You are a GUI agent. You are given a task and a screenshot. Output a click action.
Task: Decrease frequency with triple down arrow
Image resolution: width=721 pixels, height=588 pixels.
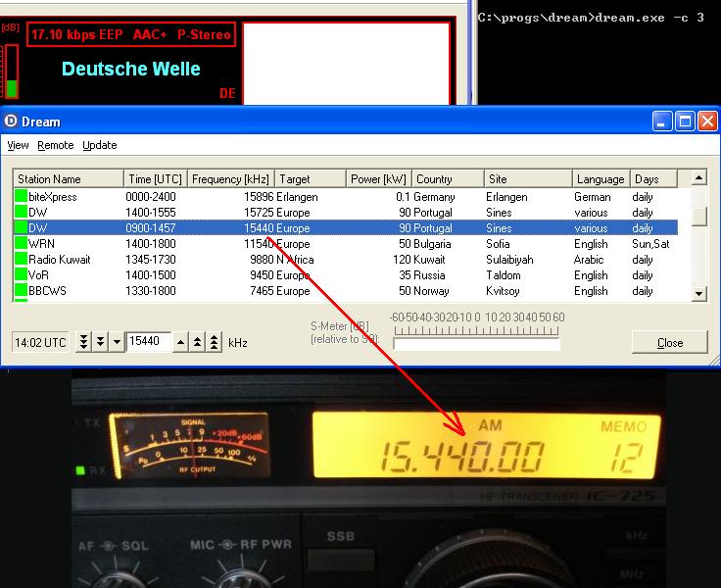coord(83,342)
